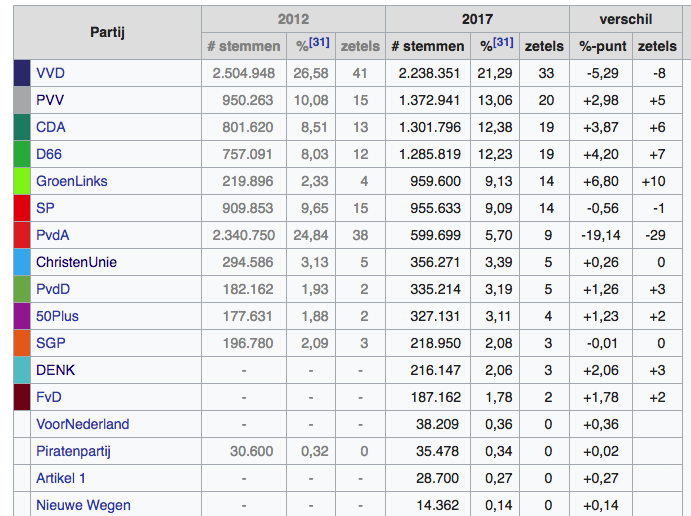Click PvdA seat difference -29
This screenshot has height=516, width=691.
pos(655,235)
